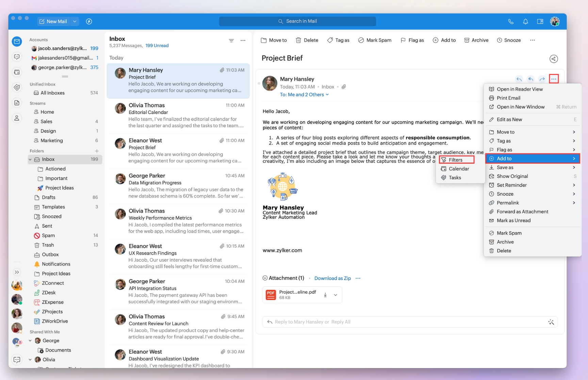Open toolbar overflow ellipsis after Snooze
The image size is (588, 380).
533,40
